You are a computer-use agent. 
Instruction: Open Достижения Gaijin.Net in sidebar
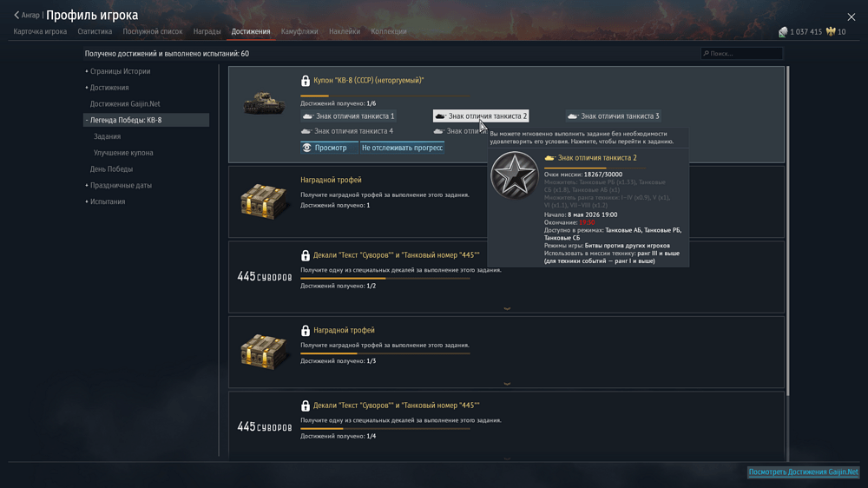coord(125,103)
